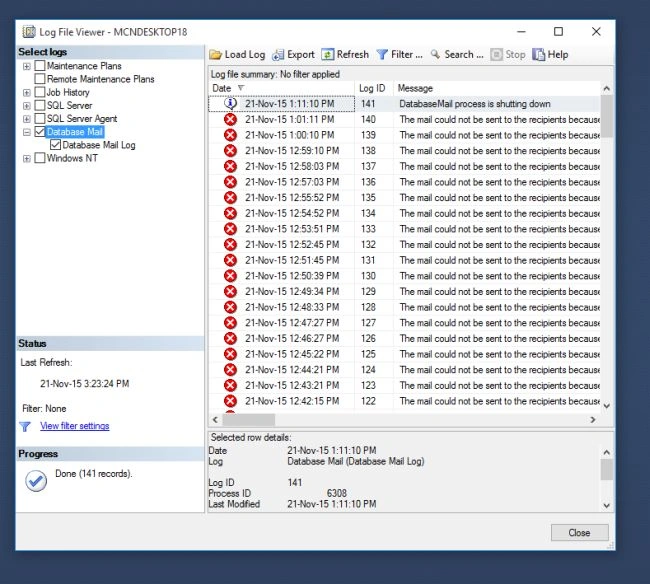Click the error icon on Log ID 128 row
This screenshot has width=650, height=584.
pyautogui.click(x=230, y=307)
